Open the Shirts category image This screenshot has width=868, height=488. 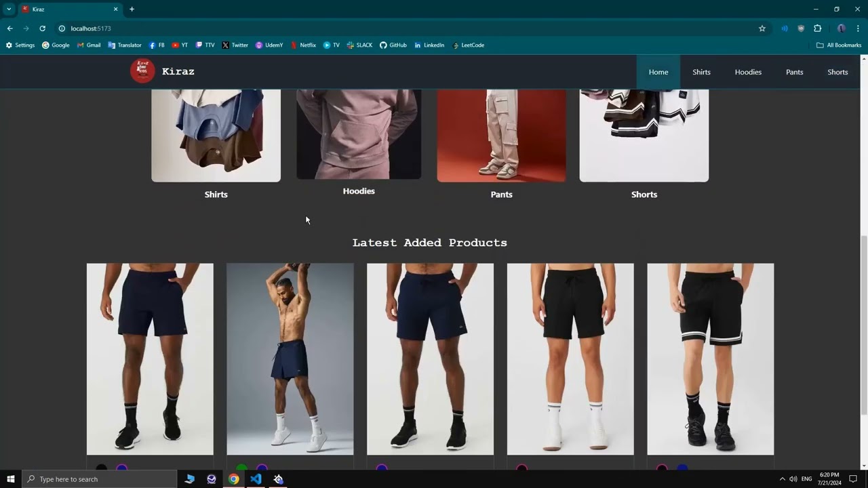click(x=216, y=136)
